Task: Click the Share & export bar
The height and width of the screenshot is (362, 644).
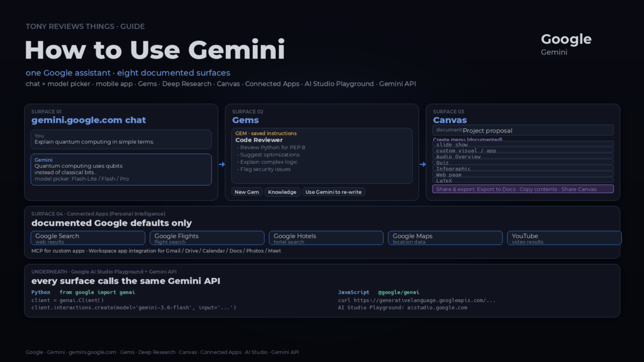Action: [x=523, y=189]
